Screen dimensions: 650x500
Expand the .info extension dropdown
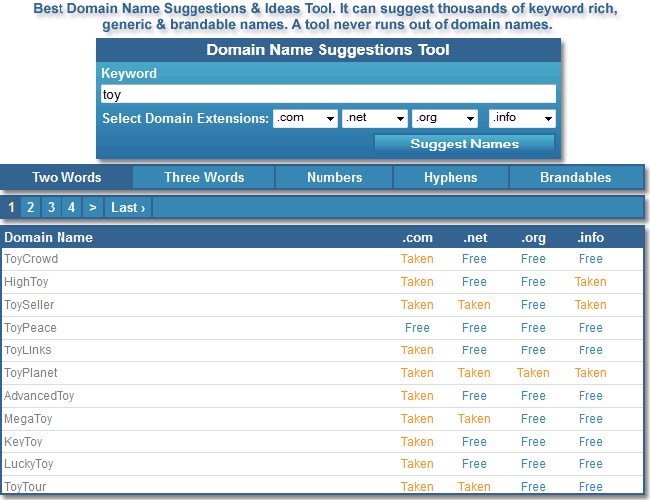[521, 118]
